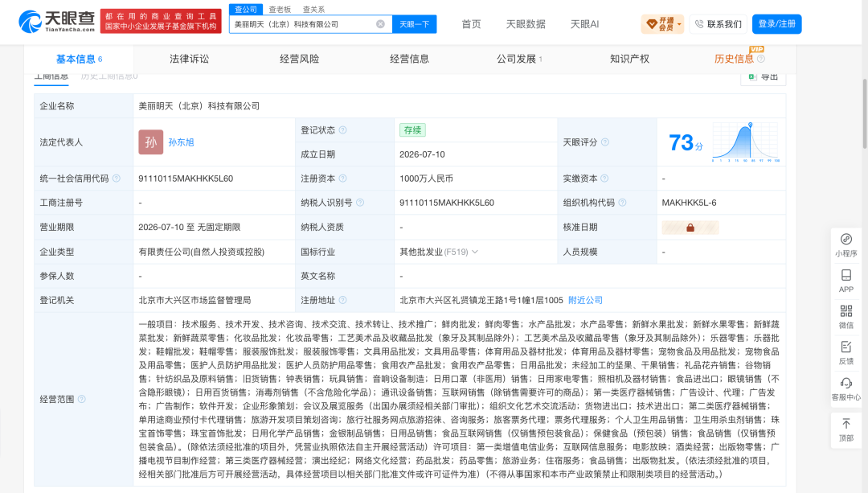Open the 天眼AI menu
The width and height of the screenshot is (868, 493).
(584, 24)
